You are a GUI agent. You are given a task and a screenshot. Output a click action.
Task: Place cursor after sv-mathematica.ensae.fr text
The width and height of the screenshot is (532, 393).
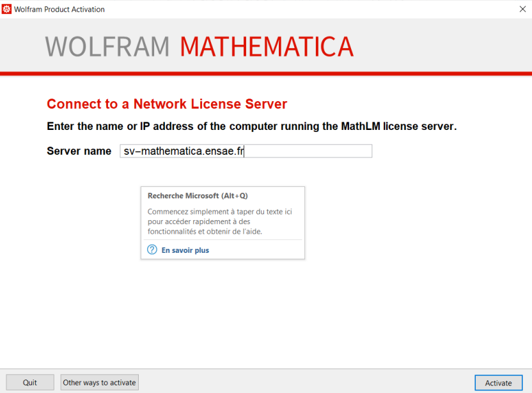coord(245,151)
